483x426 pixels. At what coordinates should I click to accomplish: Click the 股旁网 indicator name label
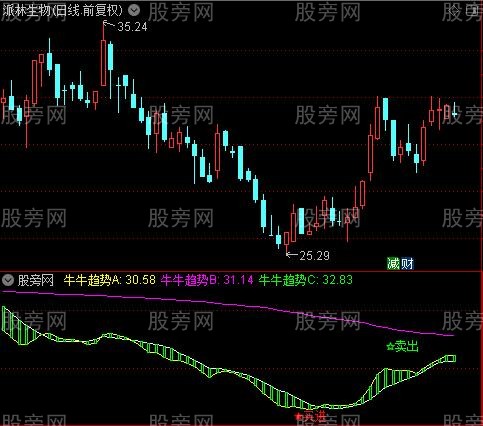pos(36,280)
